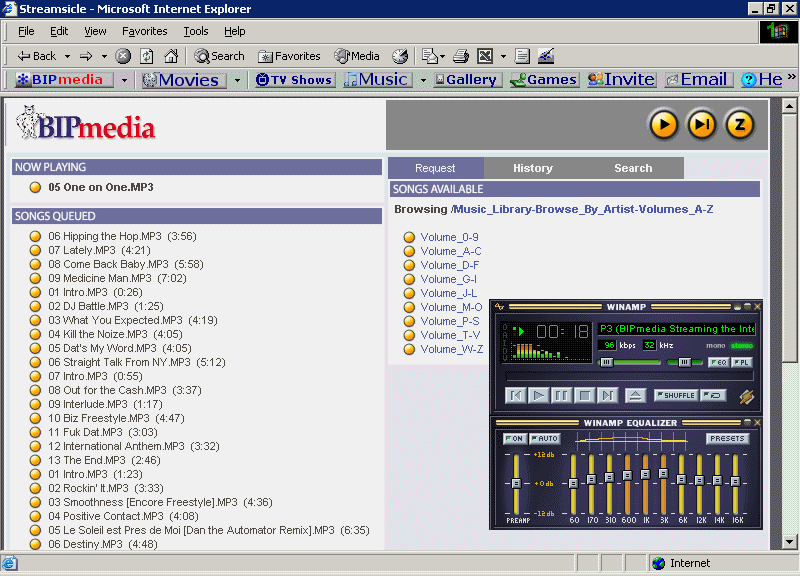Click the equalizer 1K band slider
800x576 pixels.
tap(645, 484)
